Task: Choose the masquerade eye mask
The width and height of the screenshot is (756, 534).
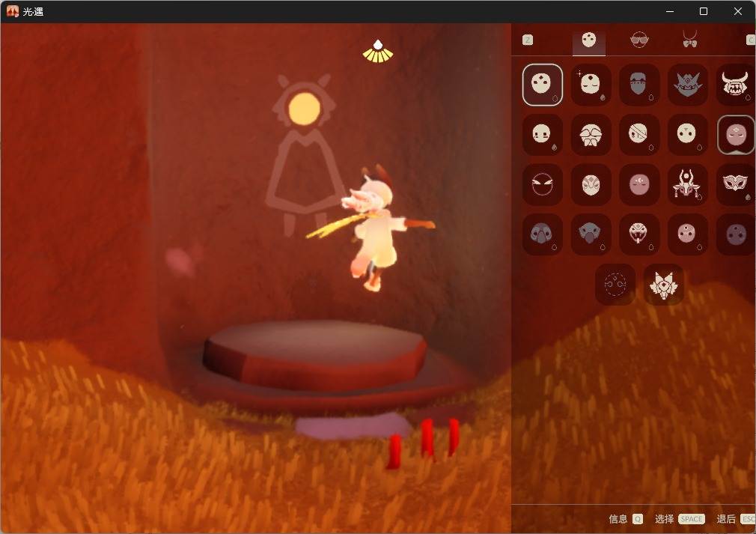Action: click(x=736, y=184)
